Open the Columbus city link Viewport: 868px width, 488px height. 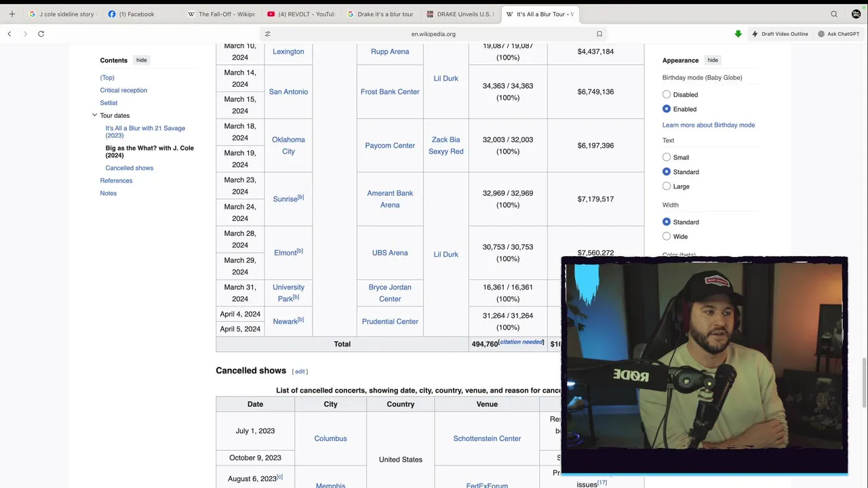coord(330,439)
